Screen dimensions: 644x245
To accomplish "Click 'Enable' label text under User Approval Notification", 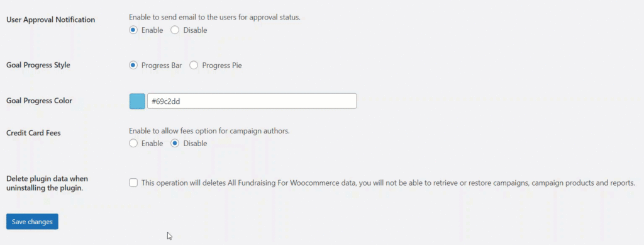I will (152, 30).
